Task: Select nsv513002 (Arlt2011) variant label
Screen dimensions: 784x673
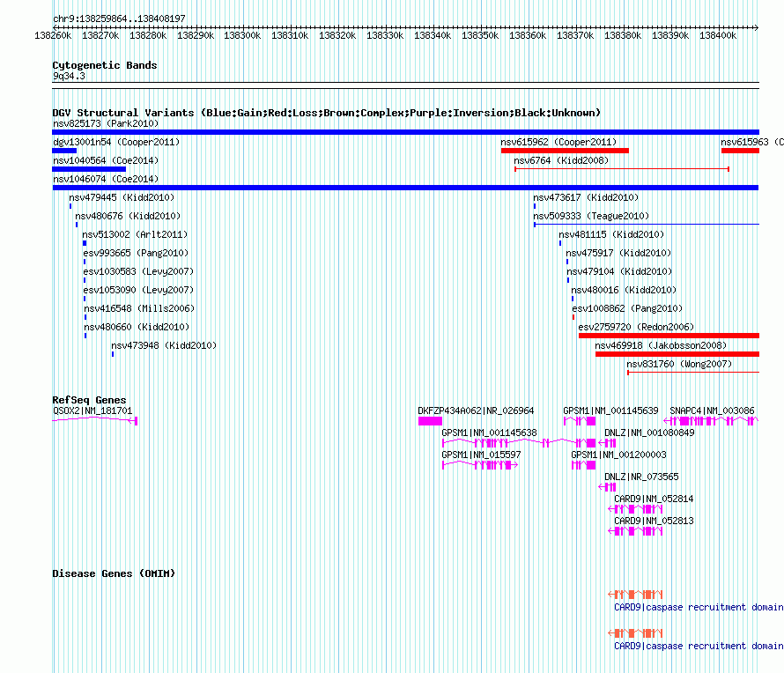Action: pos(135,234)
